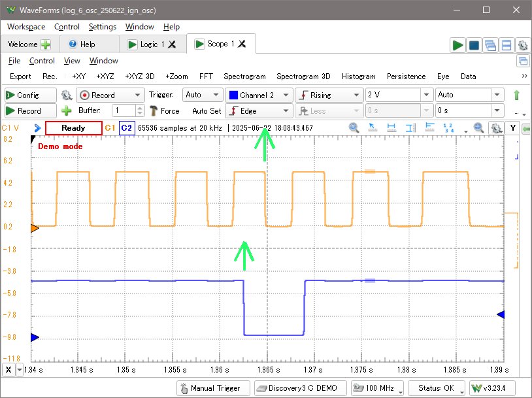Click the Discovery3 C DEMO device button
Image resolution: width=532 pixels, height=398 pixels.
[300, 388]
